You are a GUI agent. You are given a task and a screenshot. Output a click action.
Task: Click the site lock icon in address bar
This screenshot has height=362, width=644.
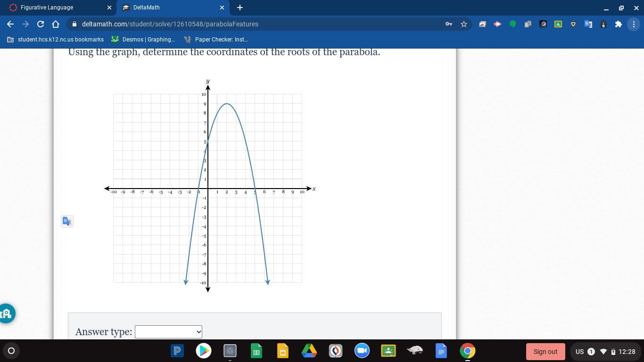[x=74, y=24]
